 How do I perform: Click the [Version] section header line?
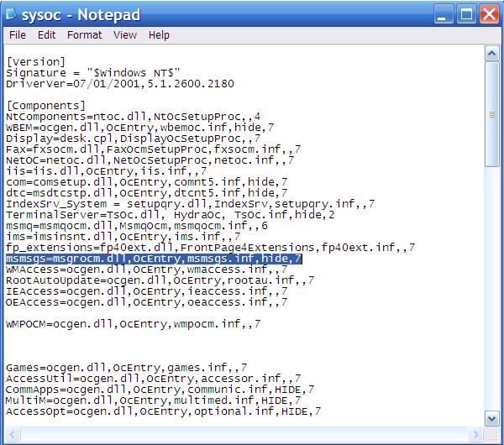[36, 61]
